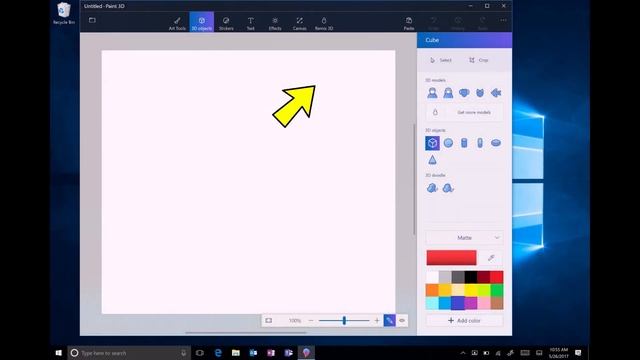Image resolution: width=640 pixels, height=360 pixels.
Task: Toggle the 2D edit view button
Action: coord(389,320)
